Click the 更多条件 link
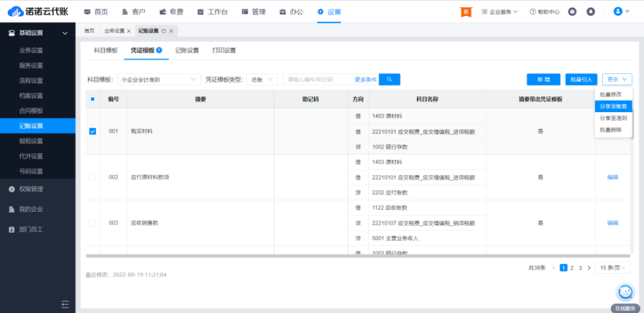Viewport: 644px width, 313px height. pos(365,79)
